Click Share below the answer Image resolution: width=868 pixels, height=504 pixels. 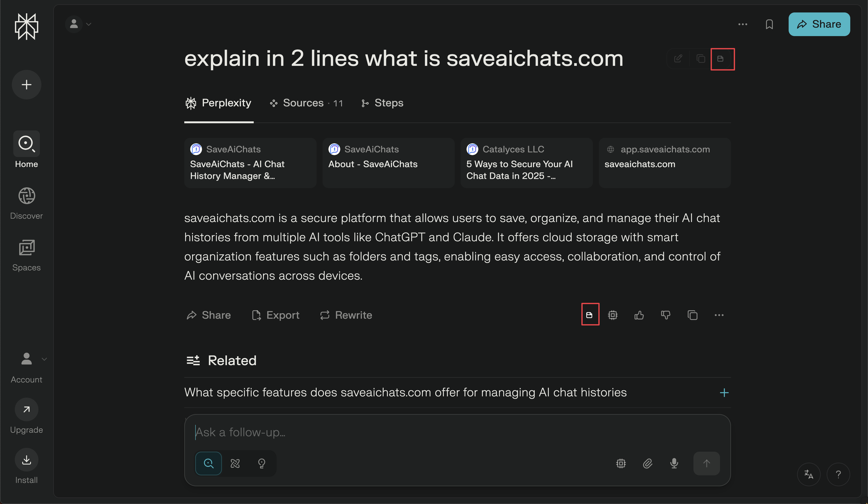pyautogui.click(x=209, y=315)
